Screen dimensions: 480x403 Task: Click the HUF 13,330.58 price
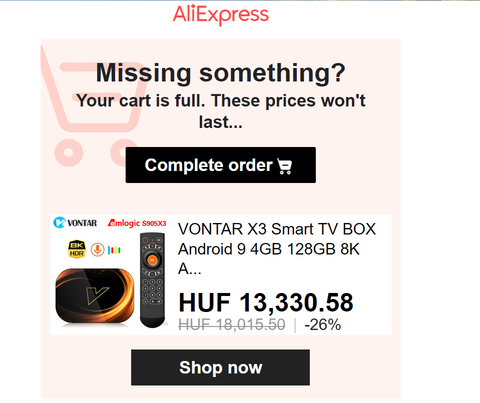tap(266, 303)
